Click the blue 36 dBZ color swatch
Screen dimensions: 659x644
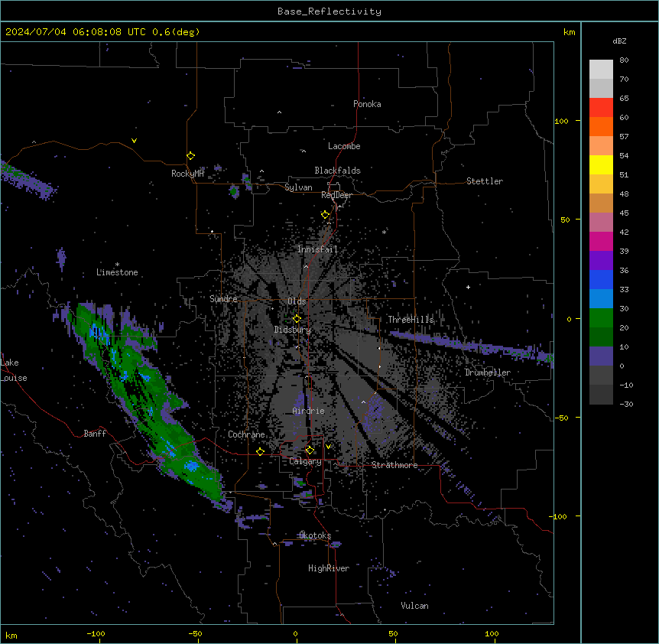coord(601,279)
